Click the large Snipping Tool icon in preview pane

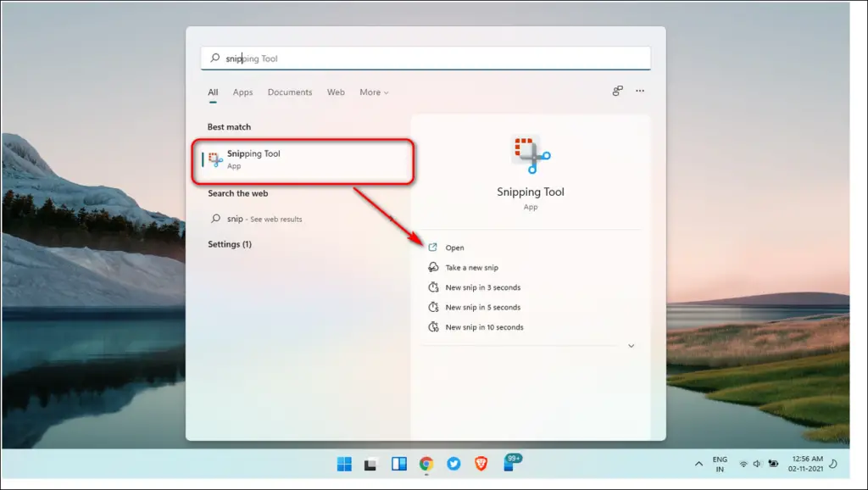coord(531,154)
